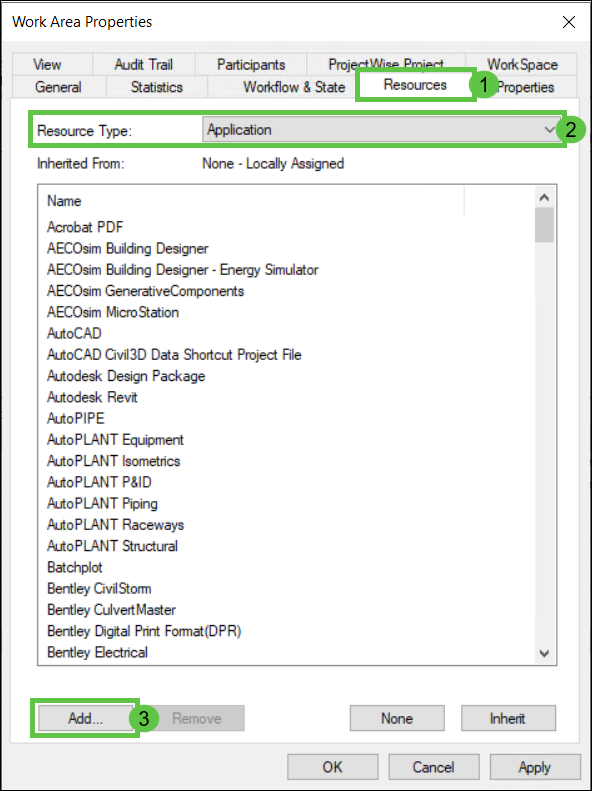This screenshot has width=592, height=791.
Task: Select AECOsim Building Designer entry
Action: (x=128, y=248)
